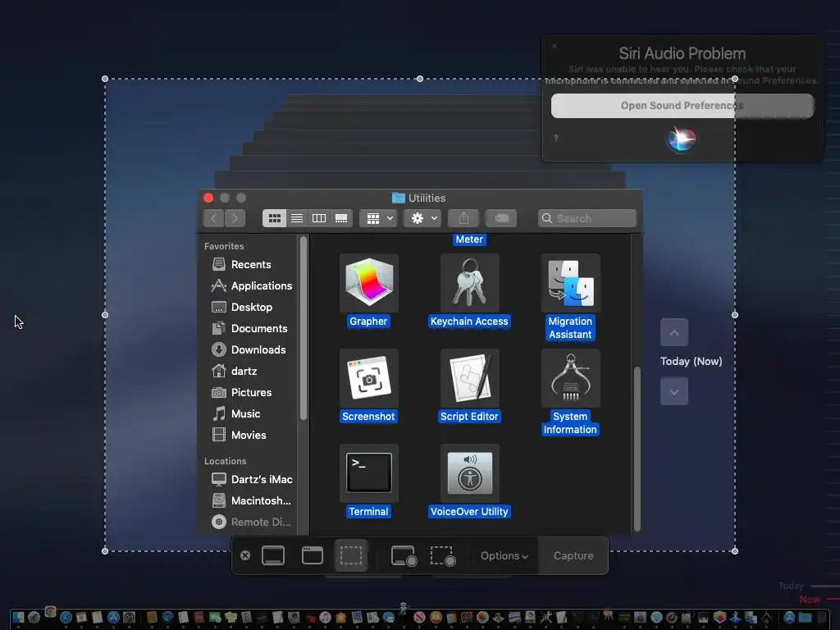Click the Time Machine down arrow

[674, 391]
